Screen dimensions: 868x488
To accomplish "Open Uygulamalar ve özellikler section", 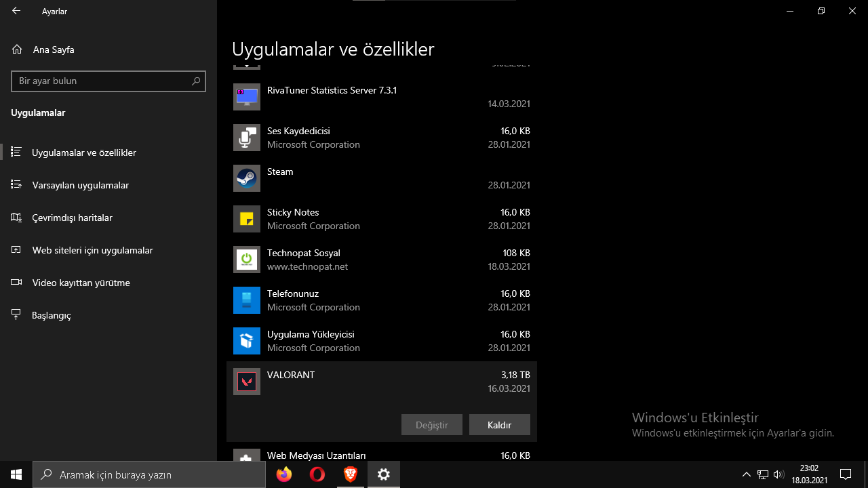I will pos(108,152).
